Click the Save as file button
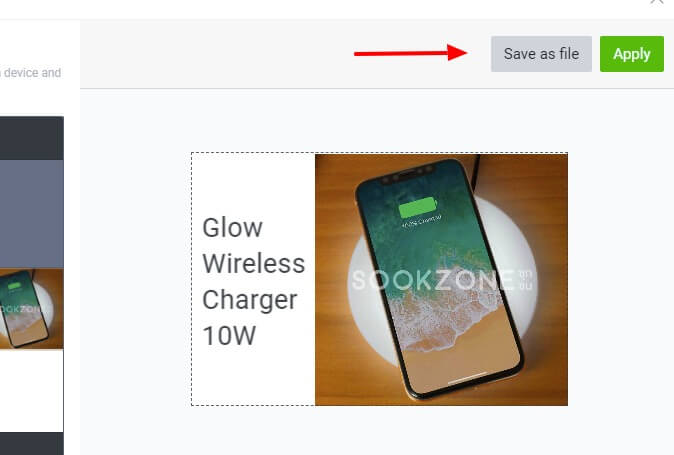This screenshot has width=674, height=455. (x=541, y=54)
